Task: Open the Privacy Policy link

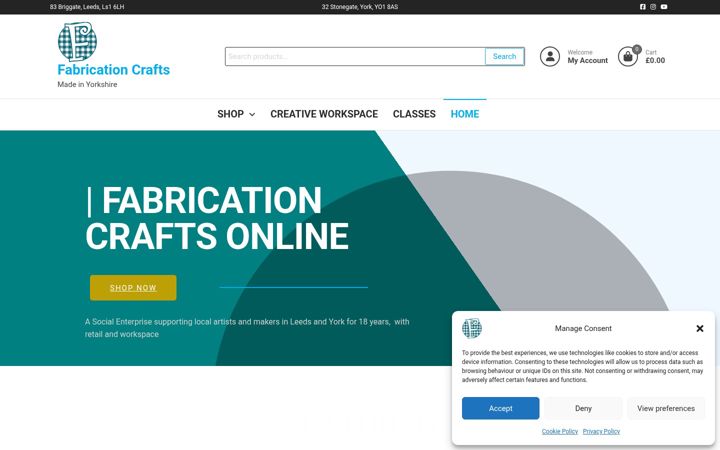Action: 601,431
